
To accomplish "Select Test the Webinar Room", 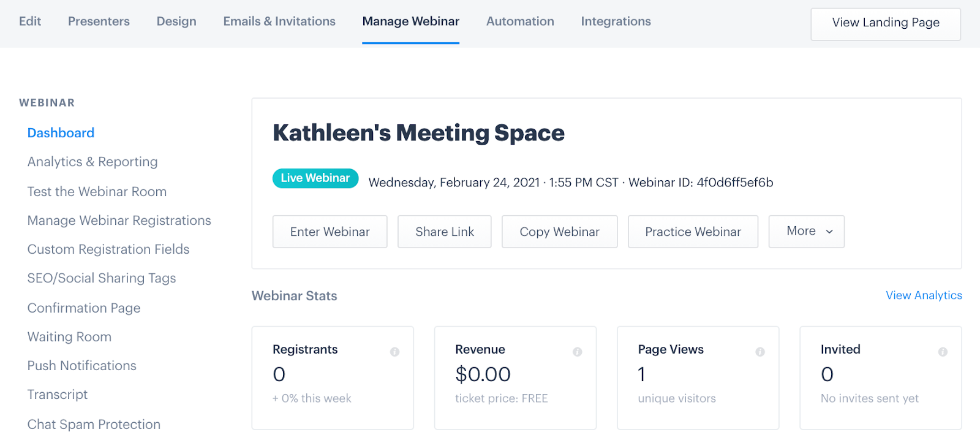I will (97, 192).
